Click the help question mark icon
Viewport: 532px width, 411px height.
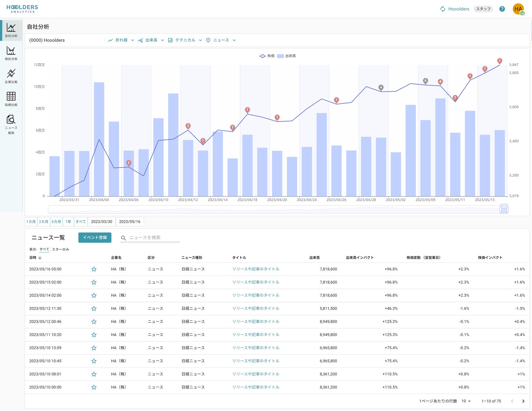[x=502, y=9]
